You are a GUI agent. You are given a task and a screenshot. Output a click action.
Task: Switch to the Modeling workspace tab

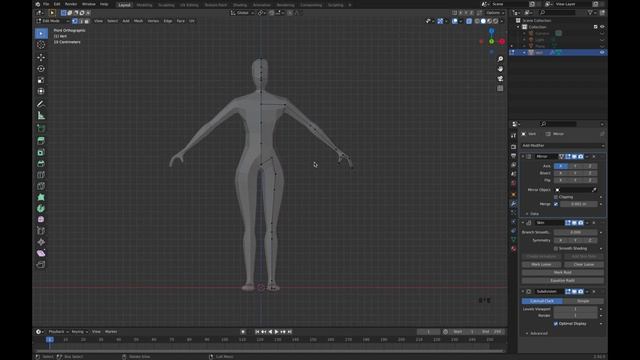[144, 5]
